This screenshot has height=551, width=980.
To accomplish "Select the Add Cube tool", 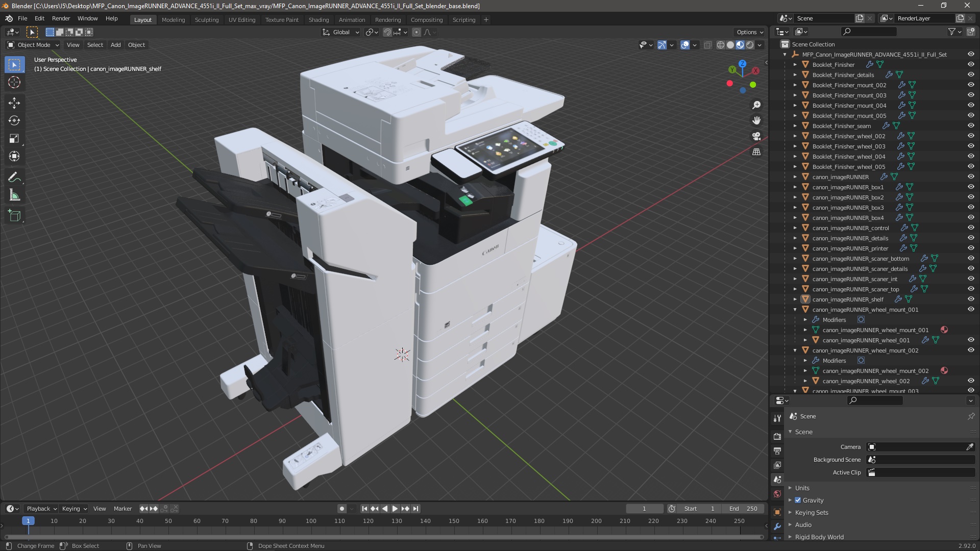I will pos(14,216).
